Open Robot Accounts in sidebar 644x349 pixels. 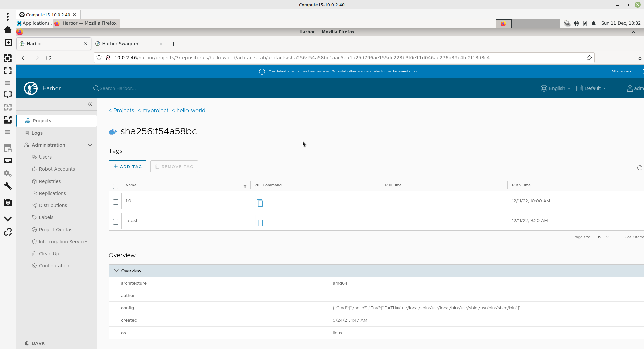[x=57, y=169]
